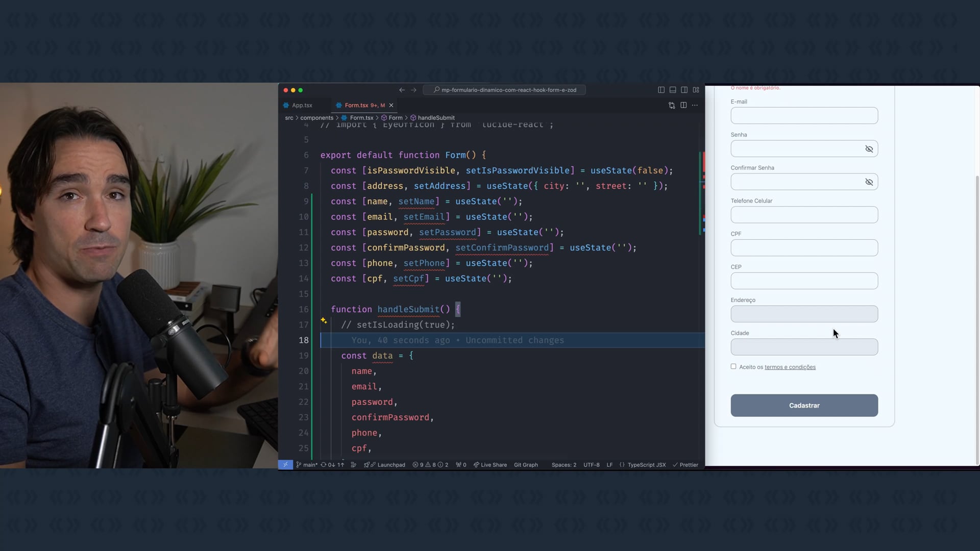
Task: Open the src breadcrumb dropdown
Action: 289,118
